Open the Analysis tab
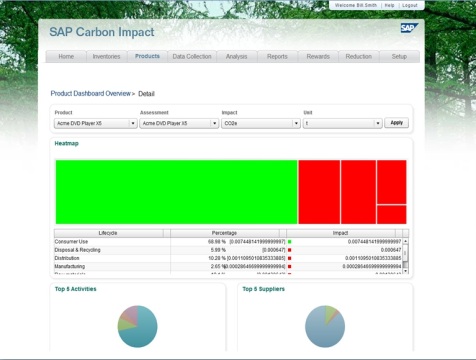 [237, 56]
